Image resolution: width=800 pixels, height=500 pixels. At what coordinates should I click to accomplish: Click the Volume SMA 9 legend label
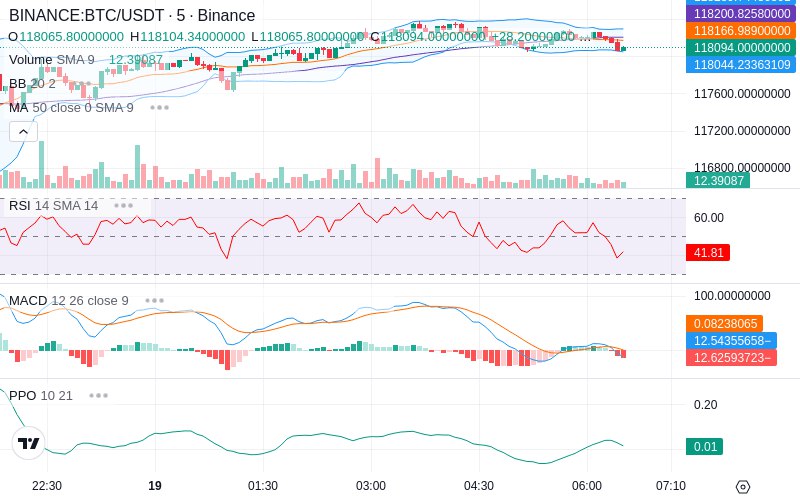tap(52, 60)
